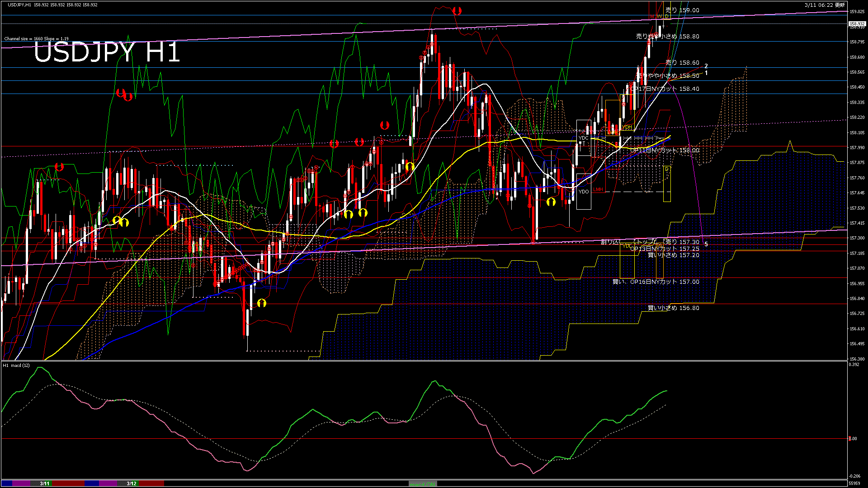This screenshot has height=488, width=868.
Task: Click the H1 macd (12) indicator label
Action: tap(16, 365)
